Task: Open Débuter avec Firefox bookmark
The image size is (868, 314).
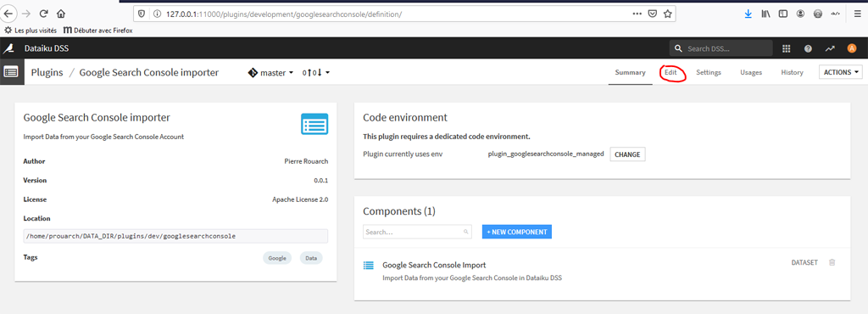Action: 98,30
